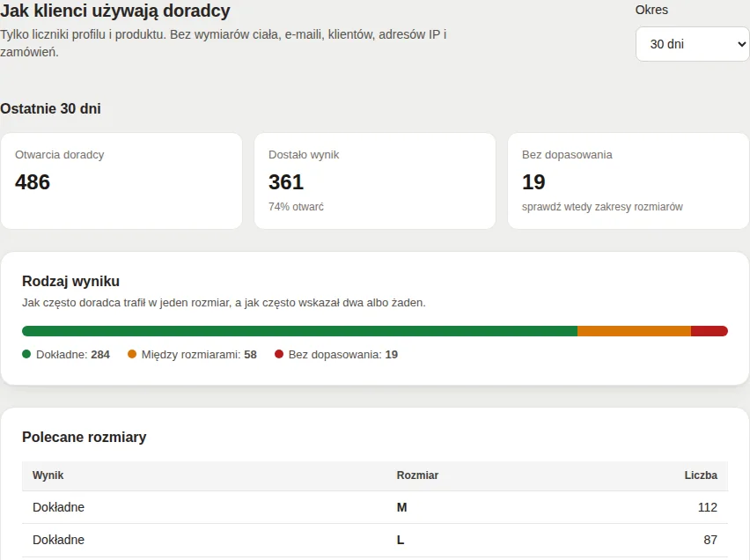This screenshot has height=560, width=750.
Task: Click the Rodzaj wyniku heading
Action: (x=70, y=282)
